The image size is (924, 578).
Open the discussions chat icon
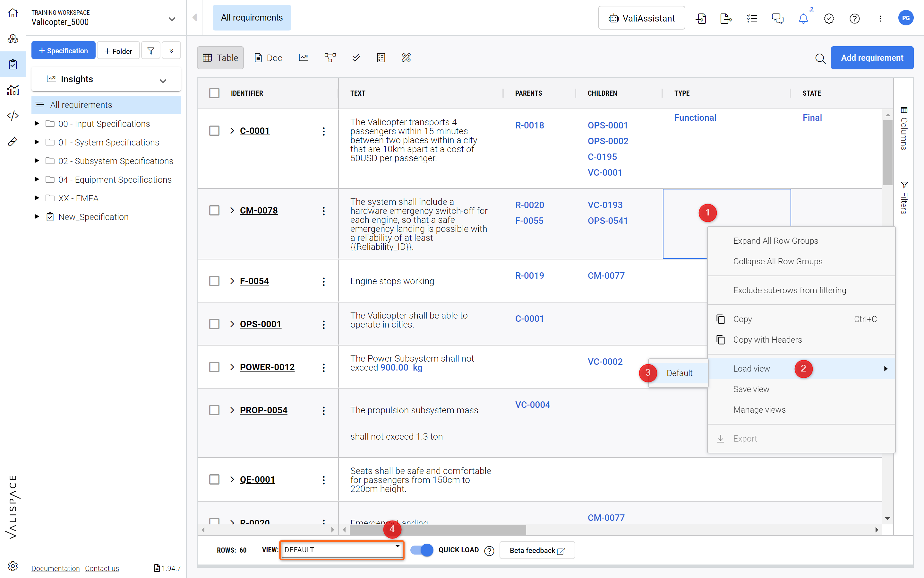777,18
